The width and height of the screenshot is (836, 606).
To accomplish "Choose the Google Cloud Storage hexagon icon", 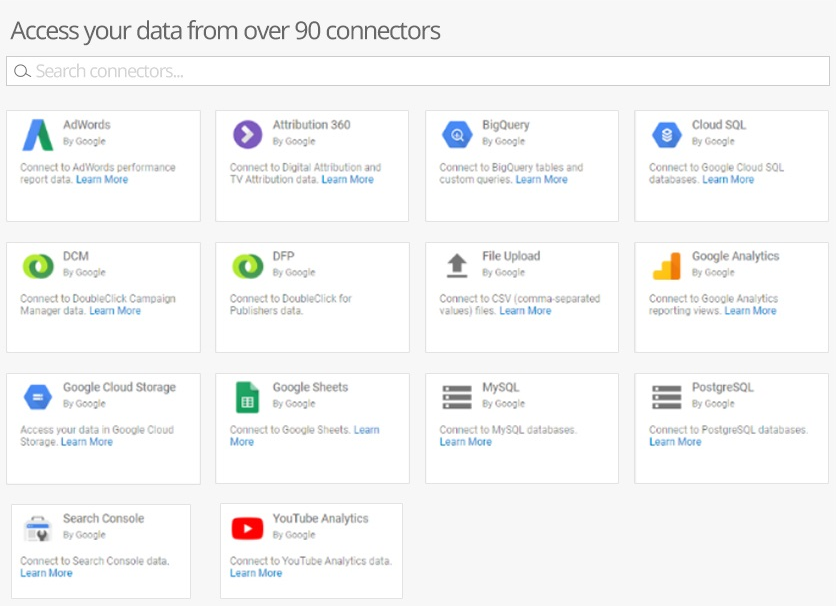I will [x=38, y=397].
